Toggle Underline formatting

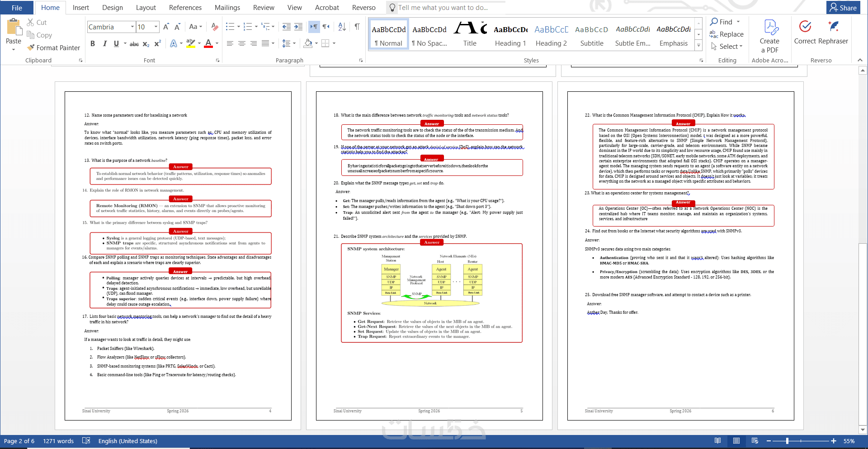pos(116,44)
